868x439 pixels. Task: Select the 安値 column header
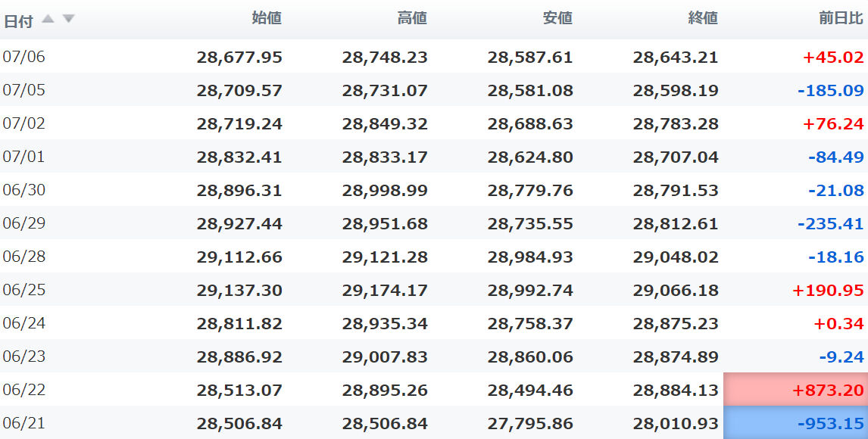[x=557, y=18]
